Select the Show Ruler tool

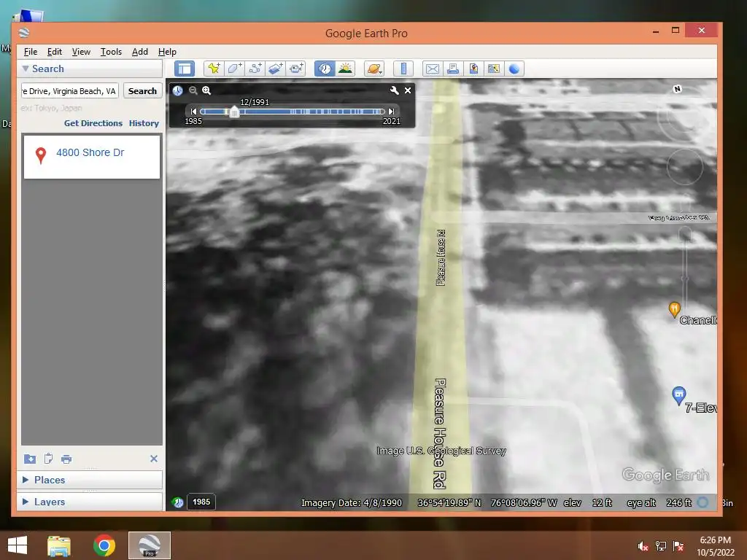403,69
